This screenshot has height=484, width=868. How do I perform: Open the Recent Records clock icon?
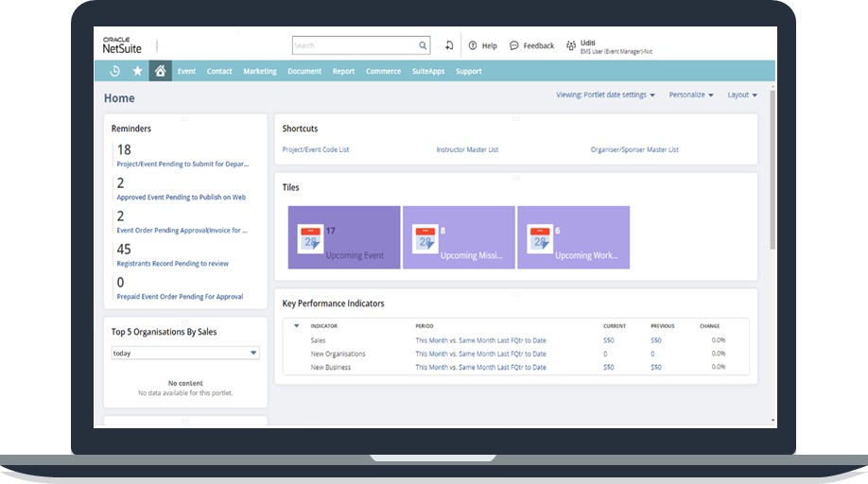point(114,71)
